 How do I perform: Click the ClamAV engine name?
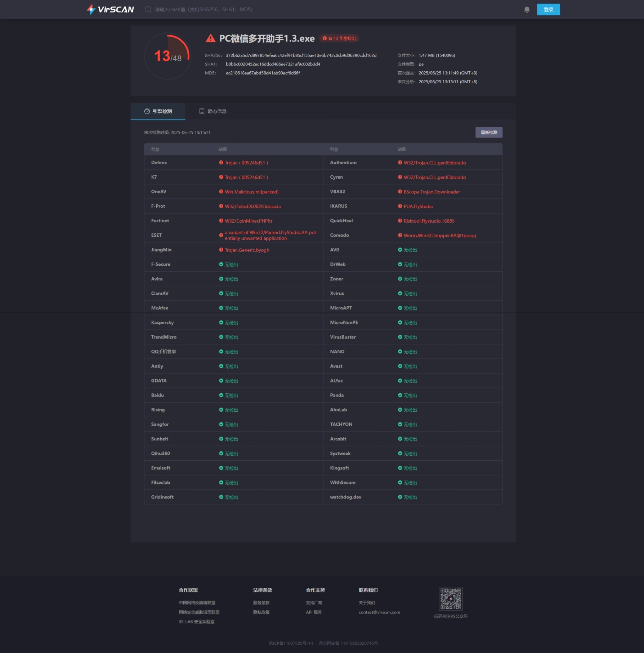160,293
